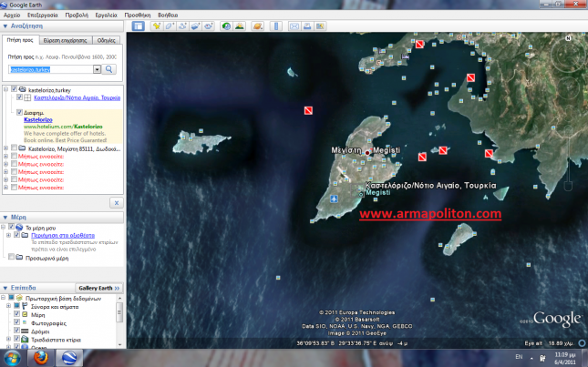
Task: Switch to the Οδηγίες tab
Action: [x=106, y=40]
